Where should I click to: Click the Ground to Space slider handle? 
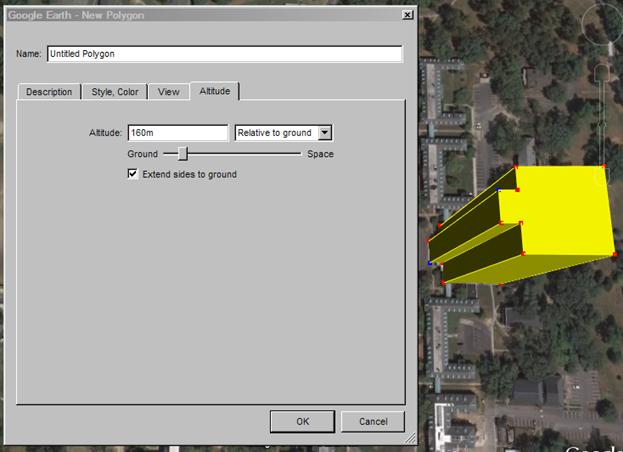(182, 153)
